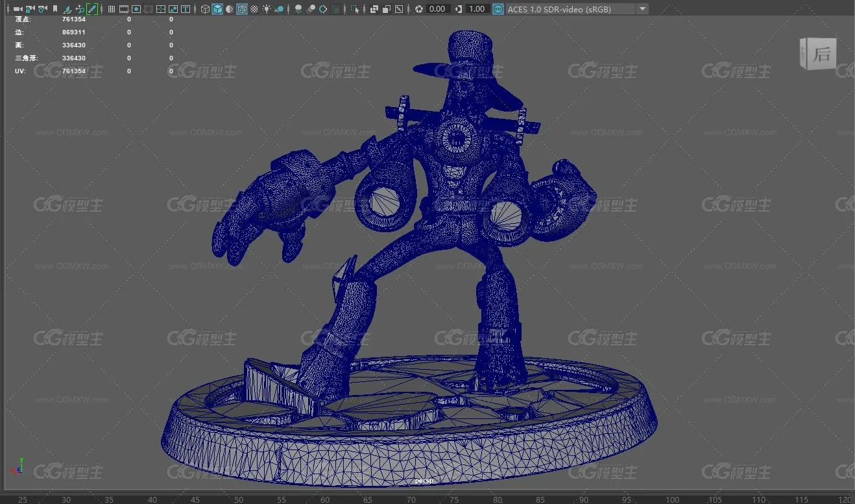Jump to frame 115 on the time slider
Image resolution: width=855 pixels, height=504 pixels.
[802, 499]
